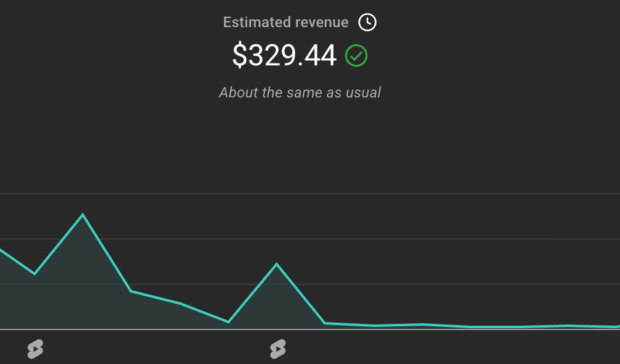Click the highest peak on the revenue graph
The height and width of the screenshot is (364, 620).
click(83, 214)
